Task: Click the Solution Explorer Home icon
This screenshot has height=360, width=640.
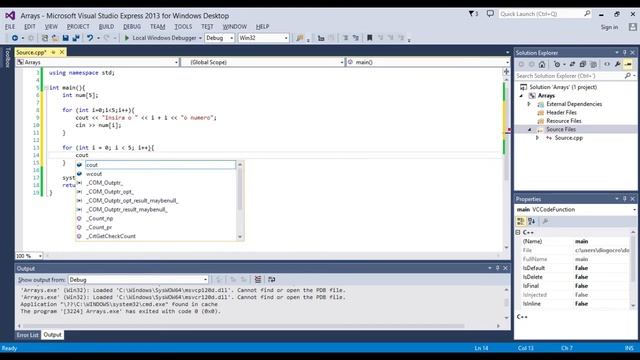Action: (542, 64)
